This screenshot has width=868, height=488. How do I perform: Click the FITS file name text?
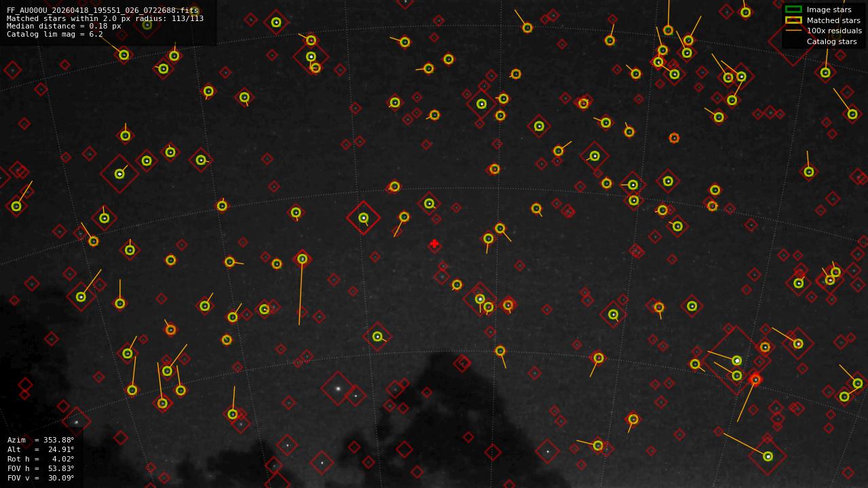[x=102, y=11]
